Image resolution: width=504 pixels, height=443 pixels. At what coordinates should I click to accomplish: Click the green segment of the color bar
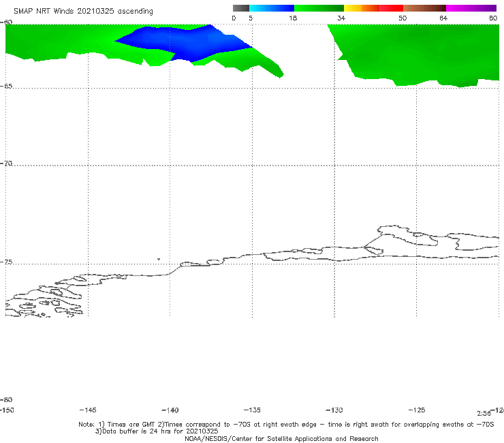(319, 8)
